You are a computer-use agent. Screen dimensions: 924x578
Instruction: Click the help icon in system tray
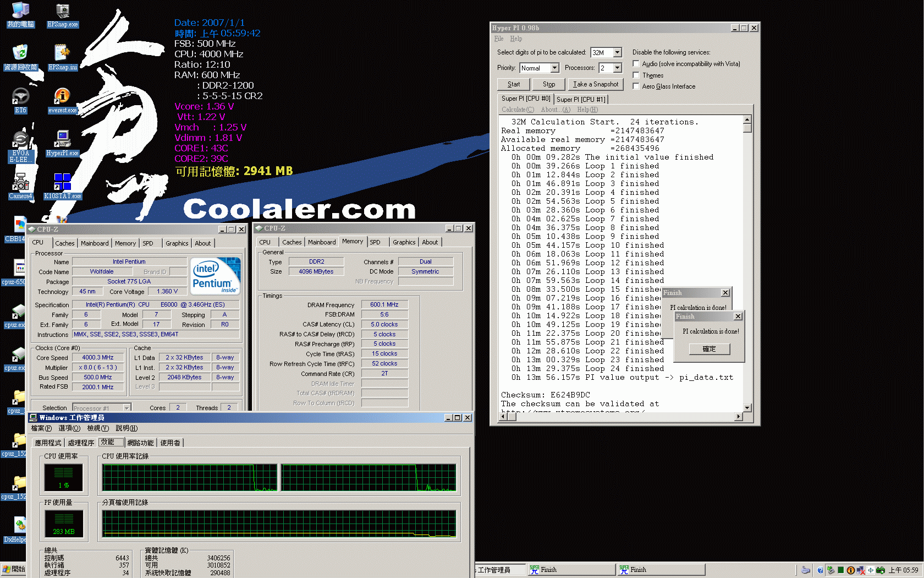(x=820, y=570)
